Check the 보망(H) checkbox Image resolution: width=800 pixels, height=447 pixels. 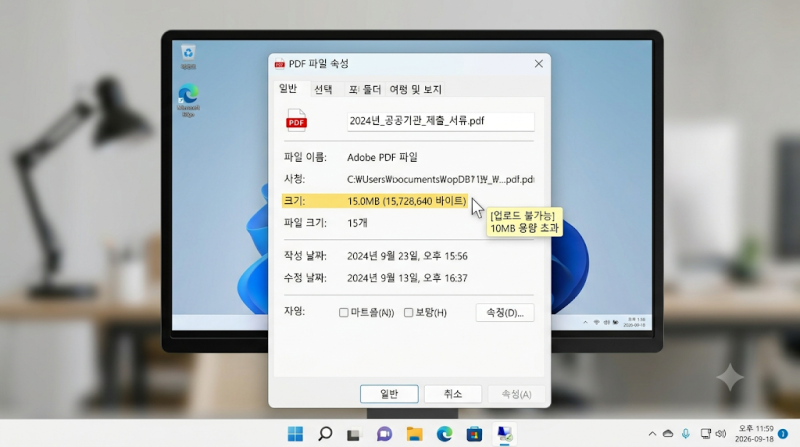click(x=409, y=312)
